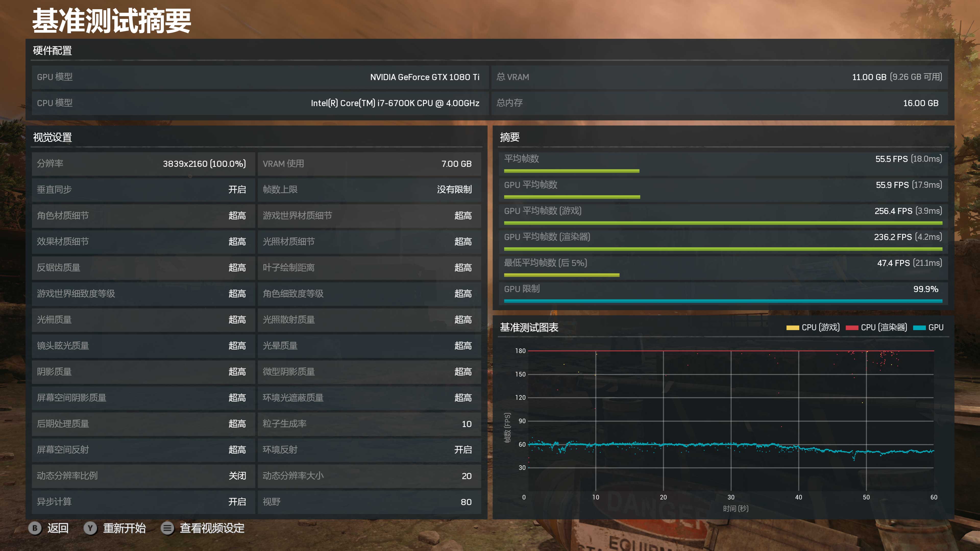Open the 查看视频设定 link
980x551 pixels.
(212, 528)
